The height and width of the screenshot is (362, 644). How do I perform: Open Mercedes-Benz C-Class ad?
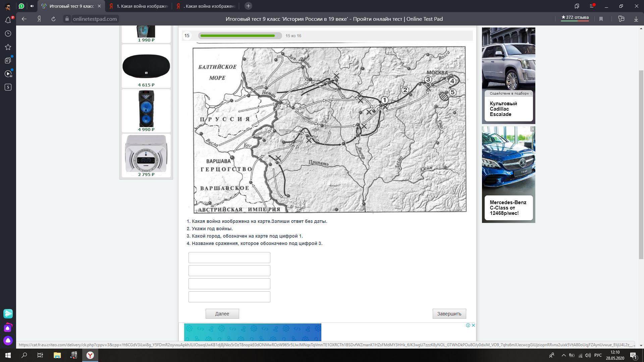(508, 174)
